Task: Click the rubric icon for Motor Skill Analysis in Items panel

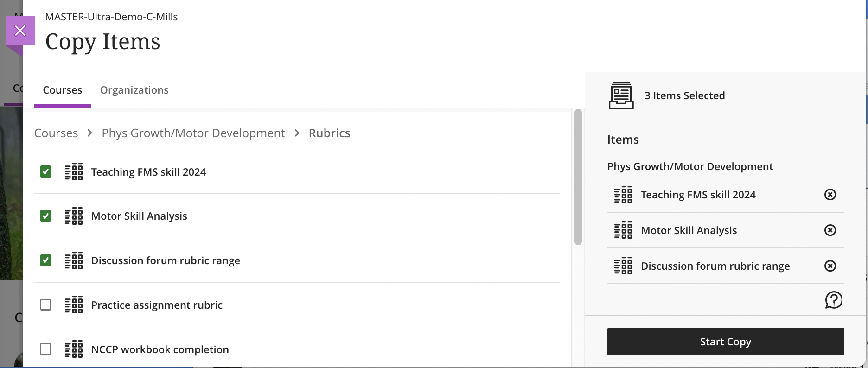Action: [x=623, y=230]
